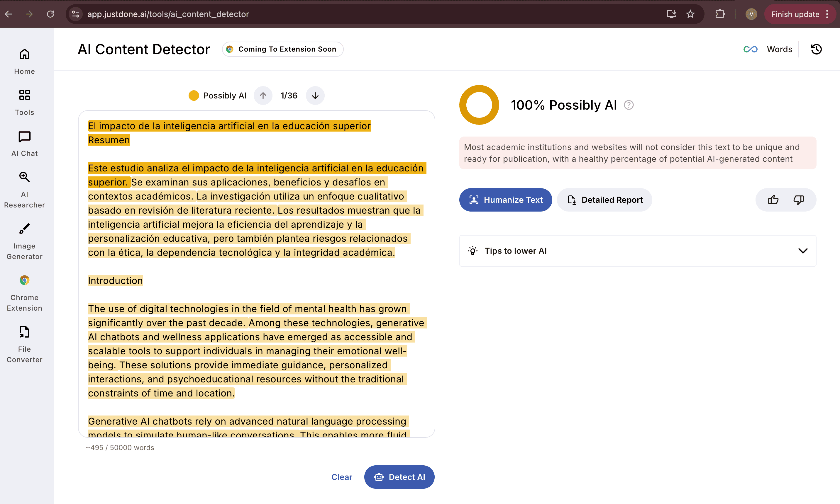Switch to the Tools section
Image resolution: width=840 pixels, height=504 pixels.
[24, 102]
